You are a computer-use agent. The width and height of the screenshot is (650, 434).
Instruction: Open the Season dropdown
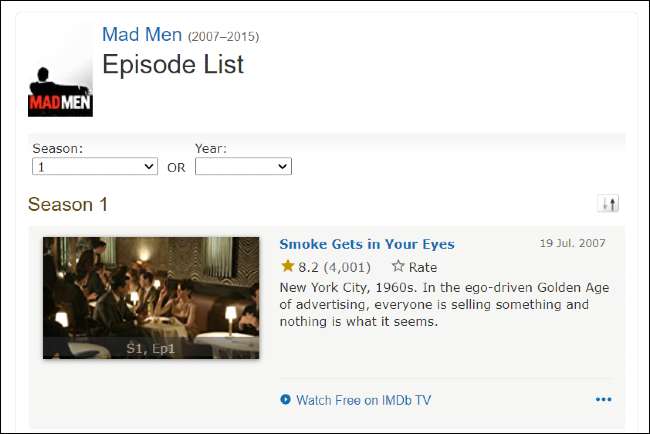click(x=95, y=167)
